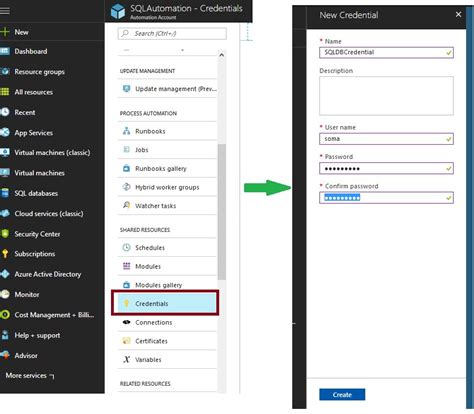Viewport: 474px width, 414px height.
Task: Click the green plus New icon
Action: 5,32
